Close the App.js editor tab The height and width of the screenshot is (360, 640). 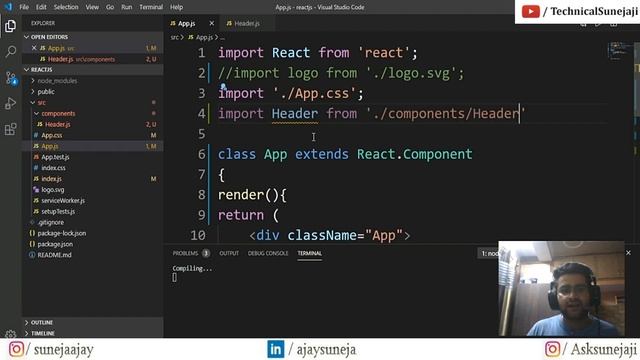point(211,24)
